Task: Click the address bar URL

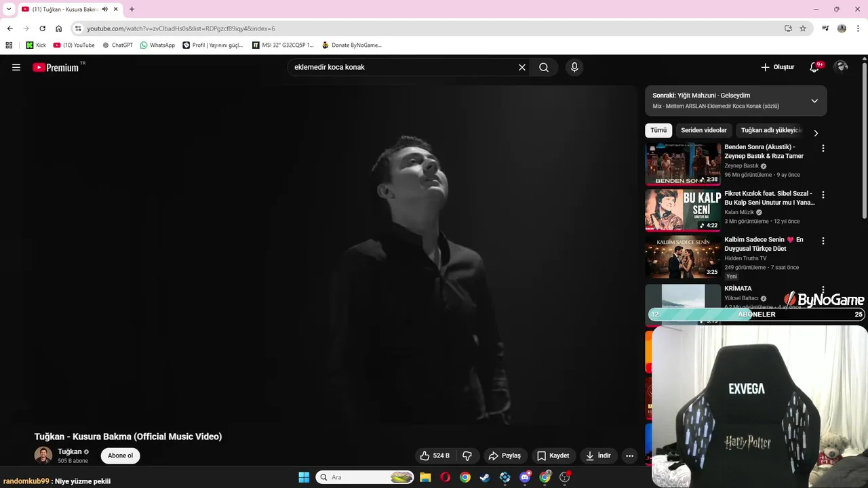Action: click(x=181, y=28)
